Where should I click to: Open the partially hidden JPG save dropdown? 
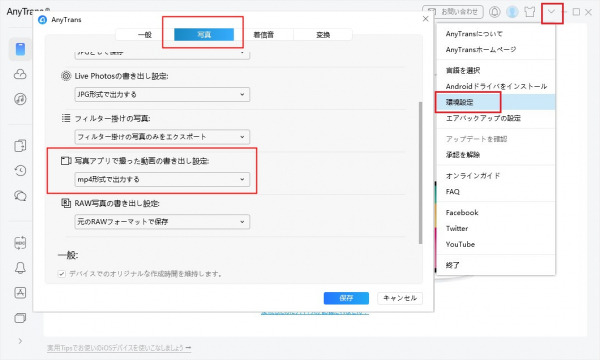click(162, 54)
